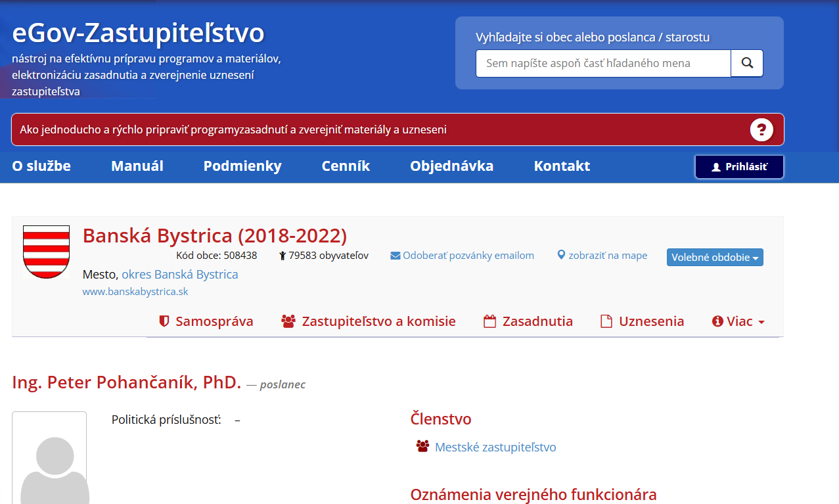Click the group icon beside Zastupiteľstvo a komisie
This screenshot has width=839, height=504.
(x=288, y=321)
